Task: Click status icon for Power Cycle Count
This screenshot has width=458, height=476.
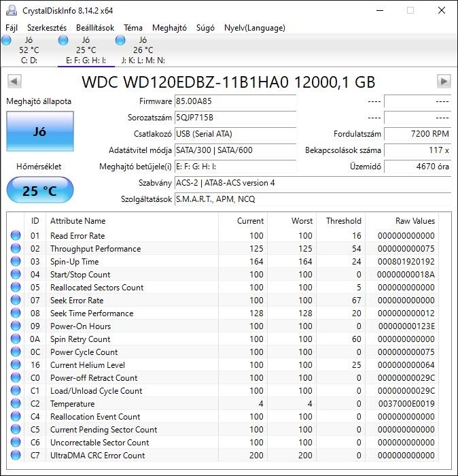Action: (16, 352)
